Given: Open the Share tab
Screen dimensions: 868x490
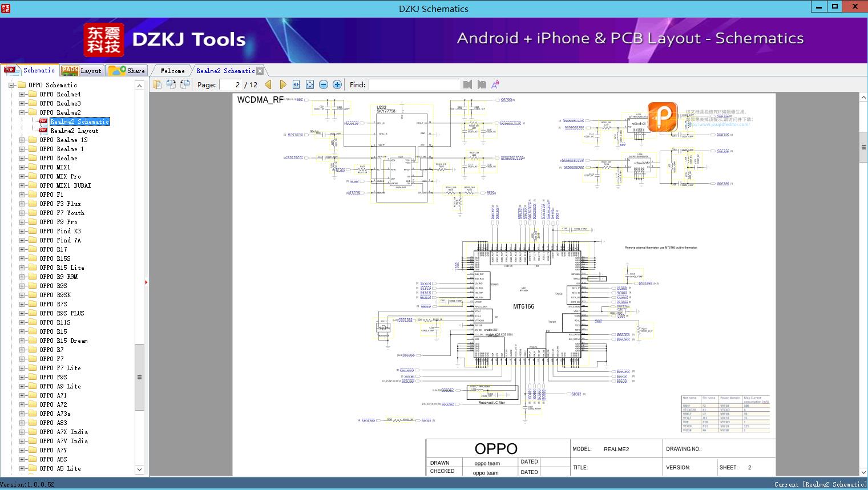Looking at the screenshot, I should (x=127, y=71).
